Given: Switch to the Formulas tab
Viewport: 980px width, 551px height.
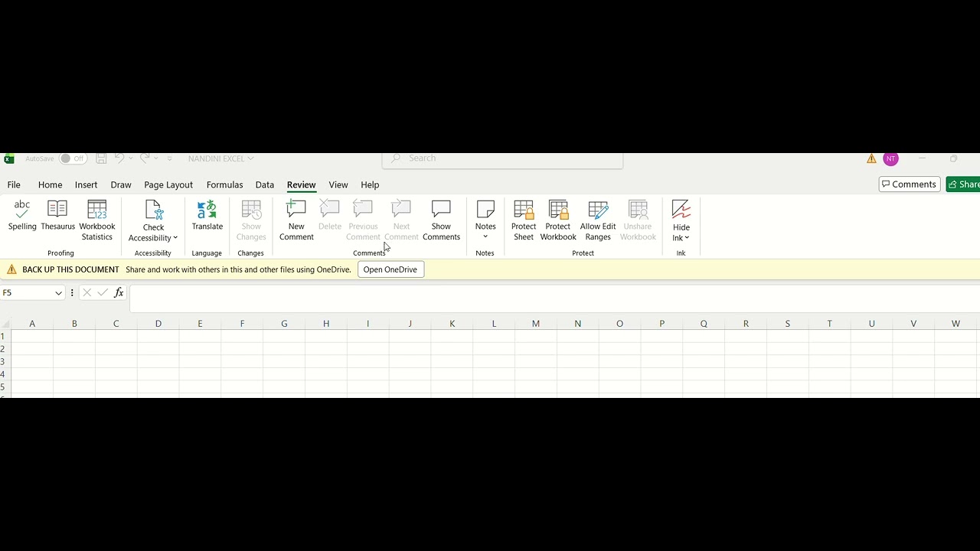Looking at the screenshot, I should (x=224, y=184).
